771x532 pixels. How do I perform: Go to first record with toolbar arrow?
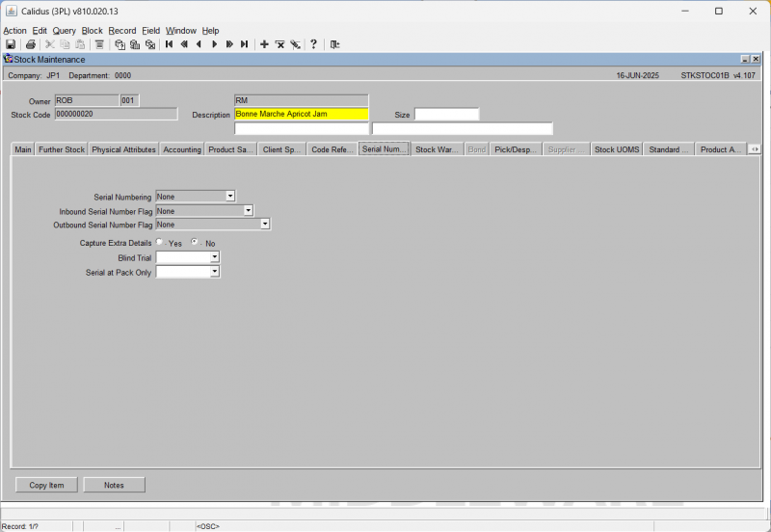[170, 44]
